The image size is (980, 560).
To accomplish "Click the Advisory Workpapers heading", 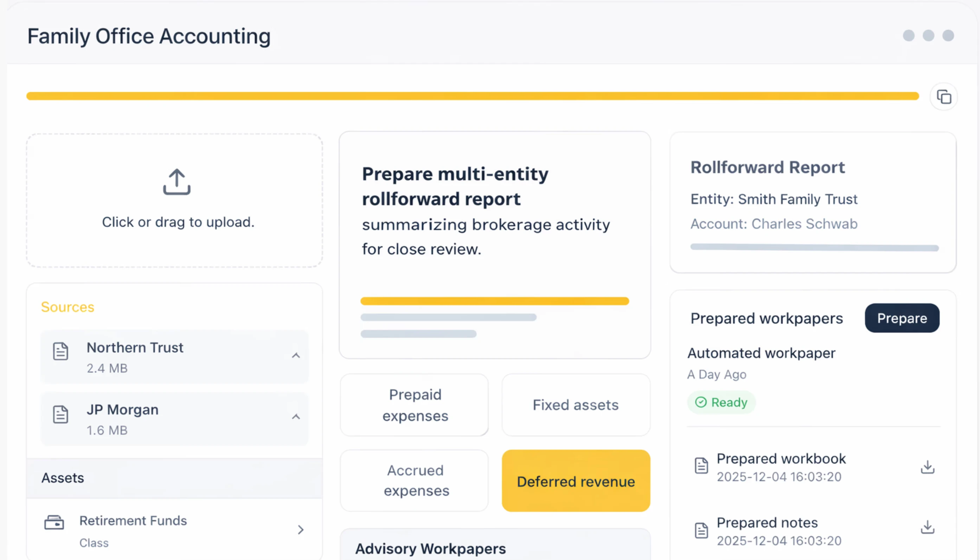I will [x=430, y=549].
